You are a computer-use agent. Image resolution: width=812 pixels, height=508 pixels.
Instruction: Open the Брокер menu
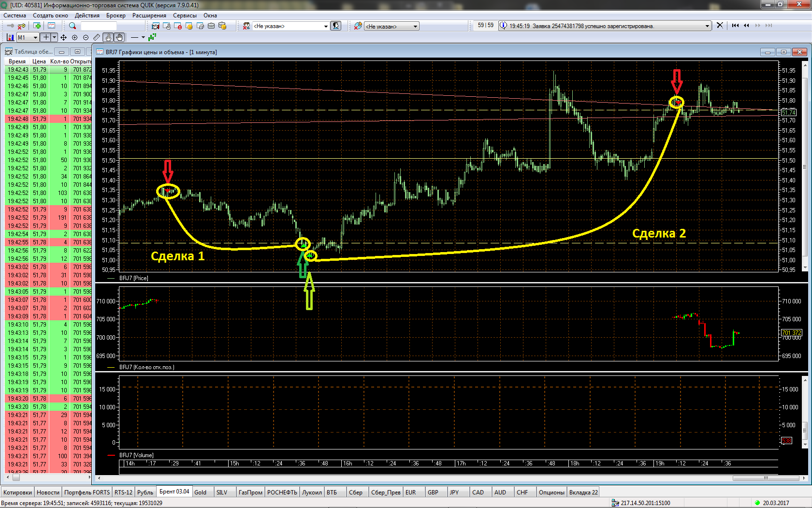click(x=116, y=15)
